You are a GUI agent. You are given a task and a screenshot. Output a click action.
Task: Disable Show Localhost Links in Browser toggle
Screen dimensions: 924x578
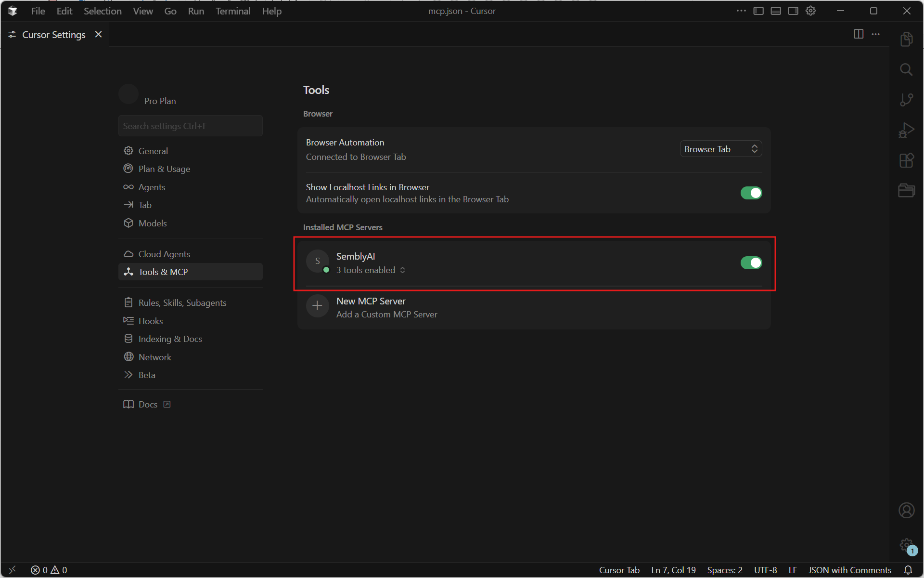[751, 193]
